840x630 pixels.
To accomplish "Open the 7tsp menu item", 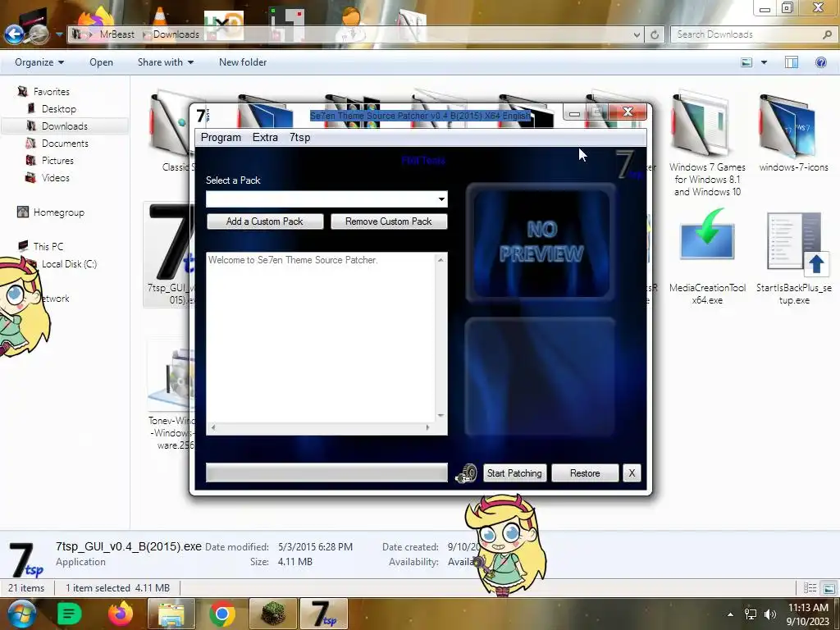I will click(x=300, y=138).
